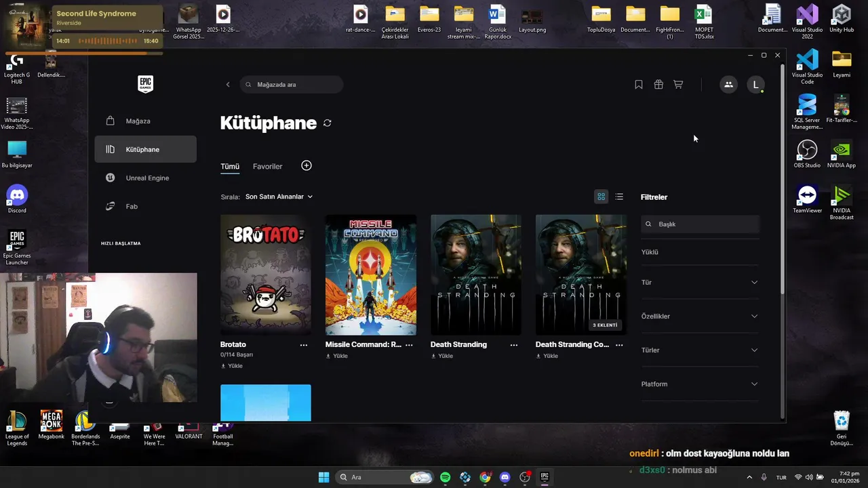Click Yükle under Missile Command
Screen dimensions: 868x488
(337, 356)
